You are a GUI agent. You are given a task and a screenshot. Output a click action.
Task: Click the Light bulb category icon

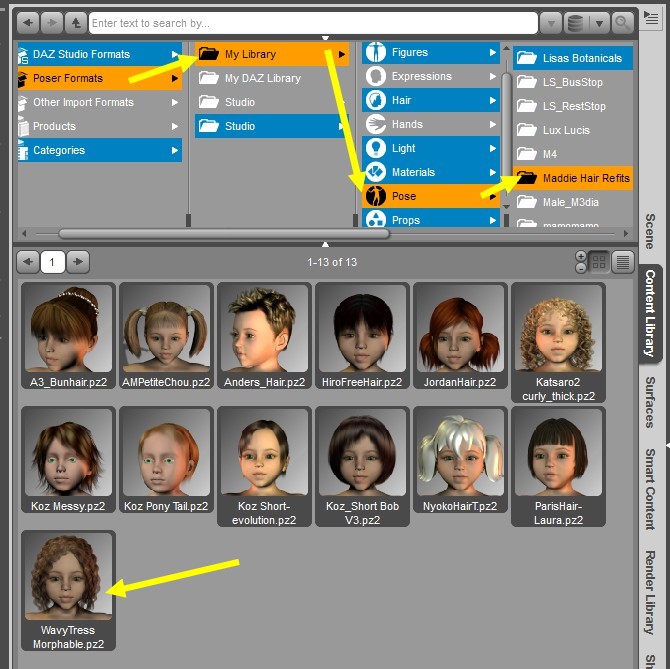(x=376, y=148)
